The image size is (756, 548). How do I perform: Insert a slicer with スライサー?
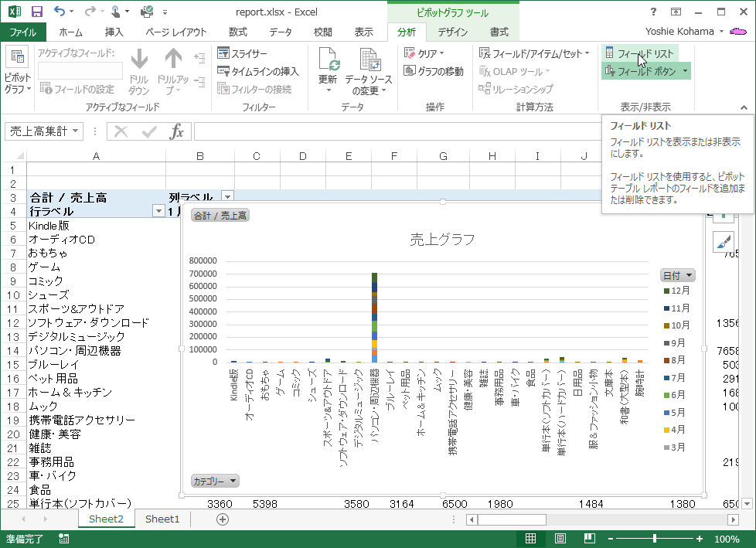tap(243, 53)
